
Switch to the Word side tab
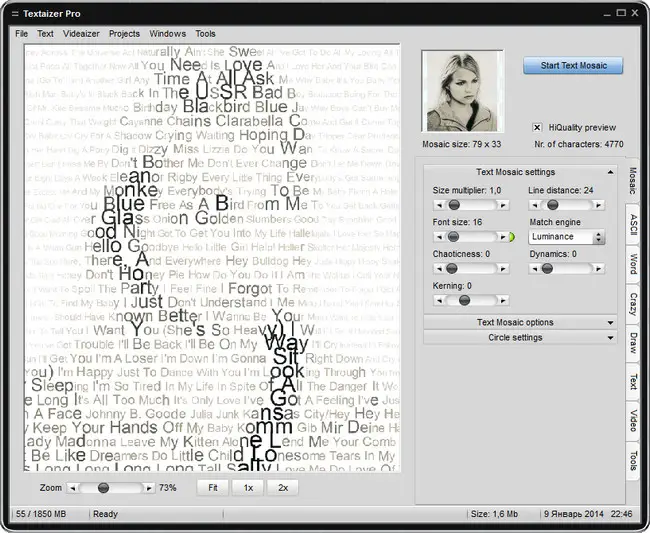click(x=633, y=264)
